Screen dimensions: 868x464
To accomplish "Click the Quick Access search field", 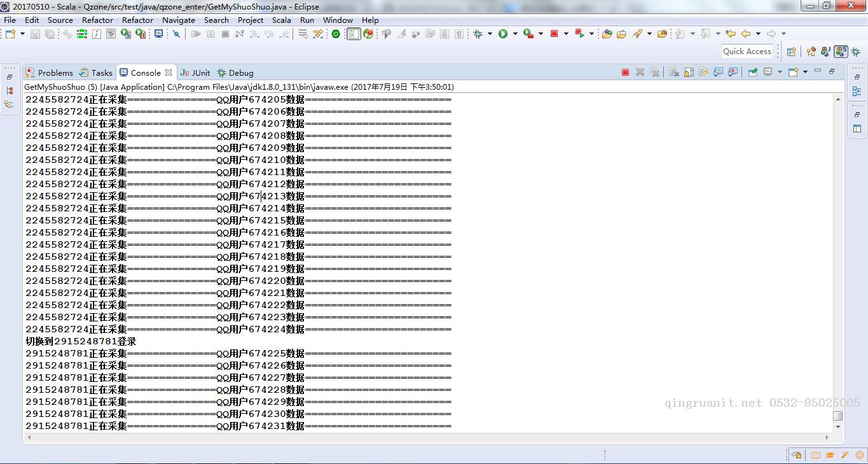I will 747,52.
